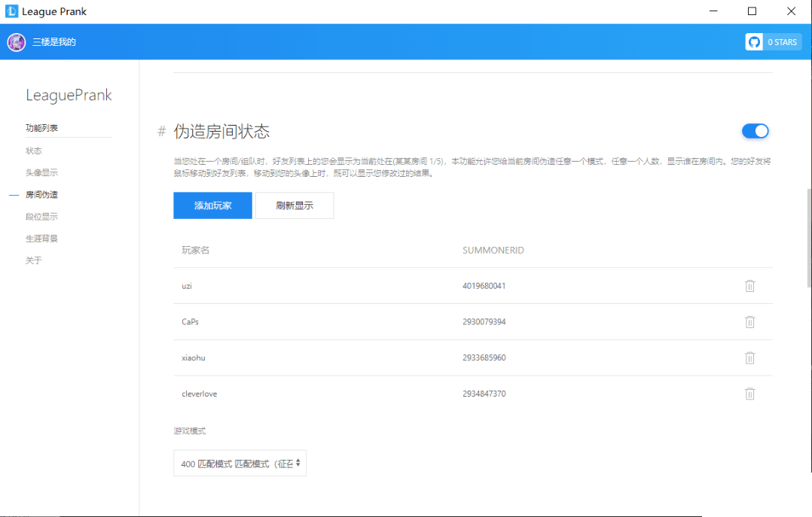812x517 pixels.
Task: Open the GitHub icon in the header
Action: pos(754,42)
